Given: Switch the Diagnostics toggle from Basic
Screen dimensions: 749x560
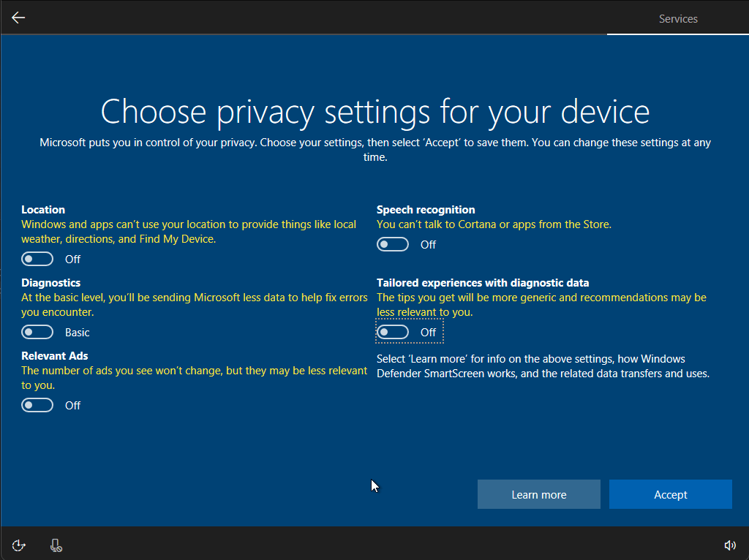Looking at the screenshot, I should (37, 332).
